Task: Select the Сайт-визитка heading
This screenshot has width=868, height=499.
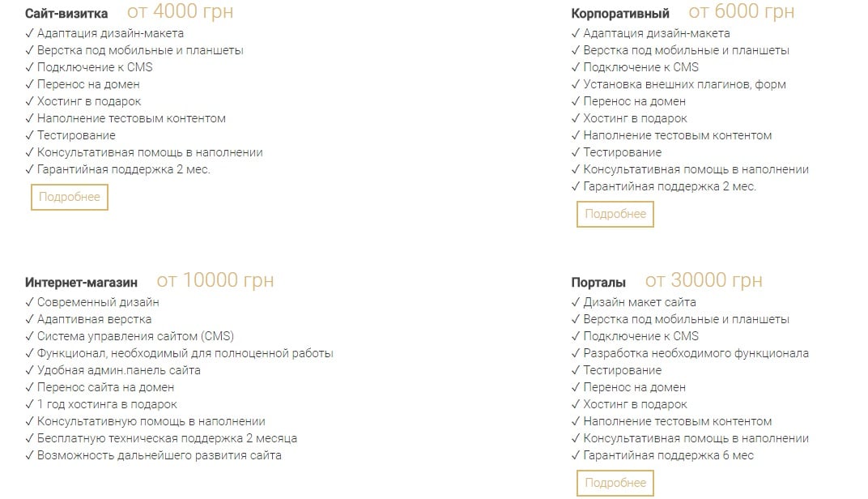Action: 66,14
